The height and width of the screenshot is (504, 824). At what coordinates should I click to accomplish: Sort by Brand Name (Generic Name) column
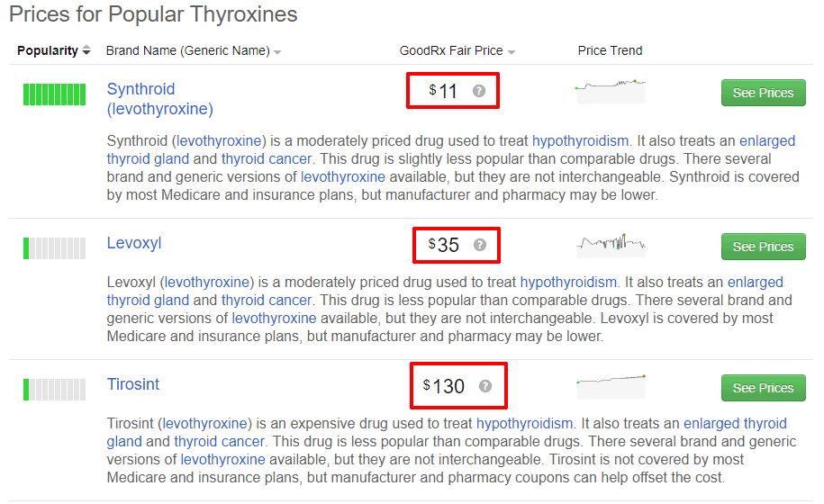coord(194,51)
